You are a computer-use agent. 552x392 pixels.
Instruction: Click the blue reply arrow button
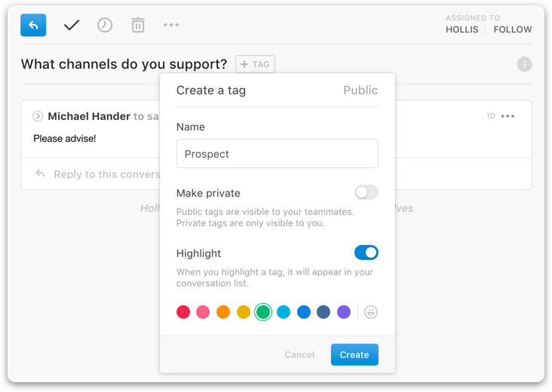[33, 25]
